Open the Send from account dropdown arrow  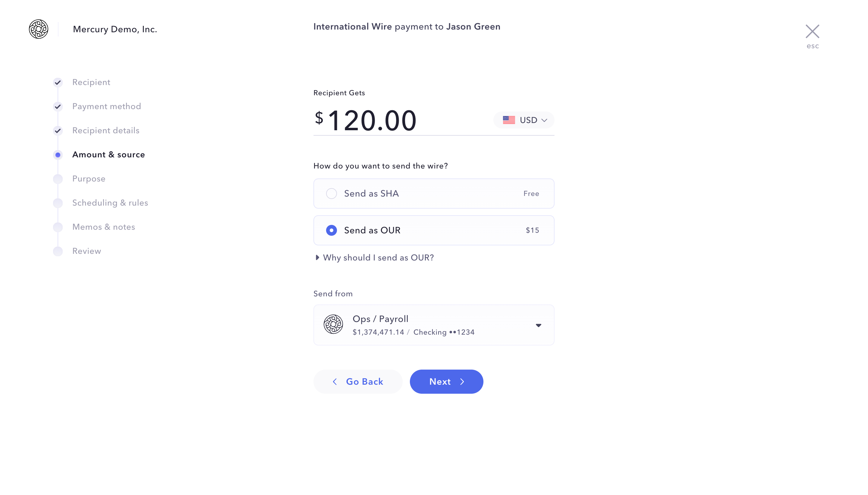pos(538,325)
